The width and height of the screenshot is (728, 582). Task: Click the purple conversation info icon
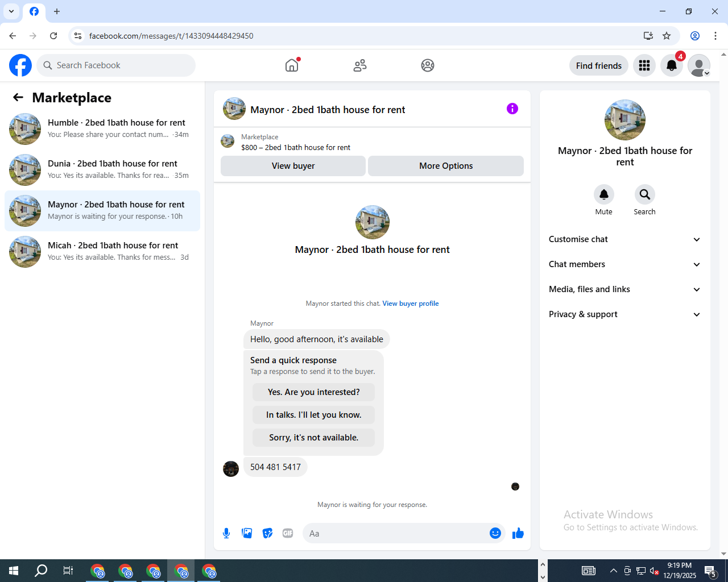click(512, 109)
